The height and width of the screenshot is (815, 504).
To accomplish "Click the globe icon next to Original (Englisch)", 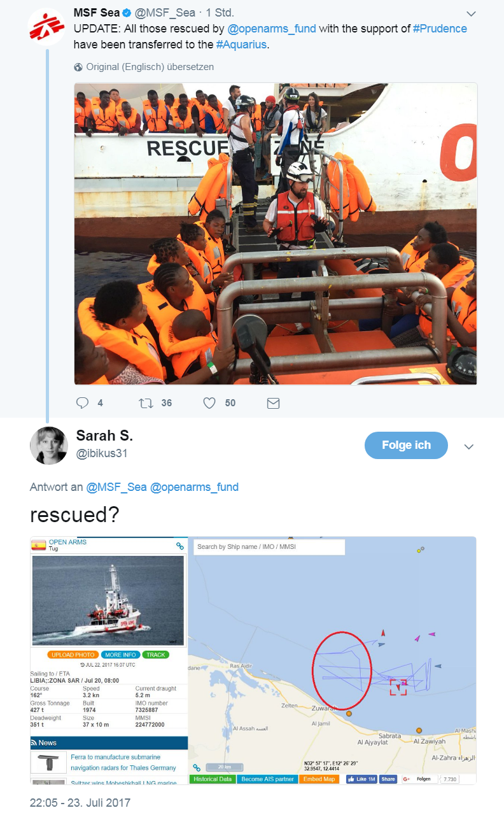I will pos(78,67).
